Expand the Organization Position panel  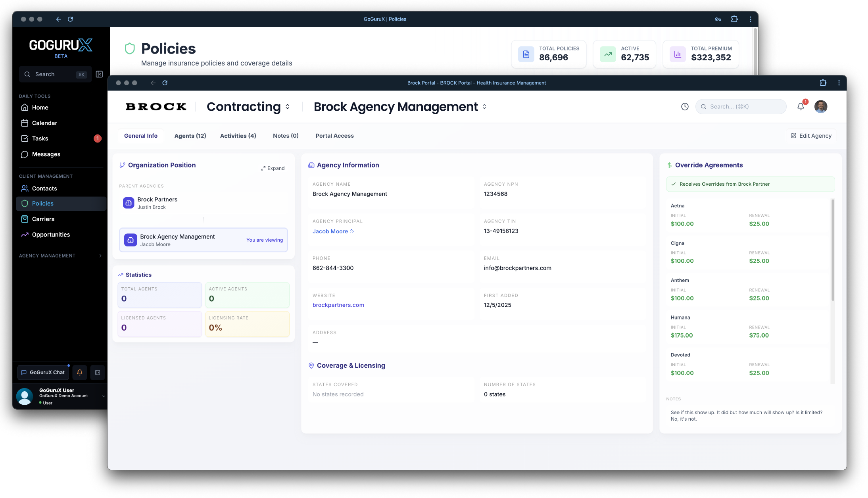[x=273, y=168]
